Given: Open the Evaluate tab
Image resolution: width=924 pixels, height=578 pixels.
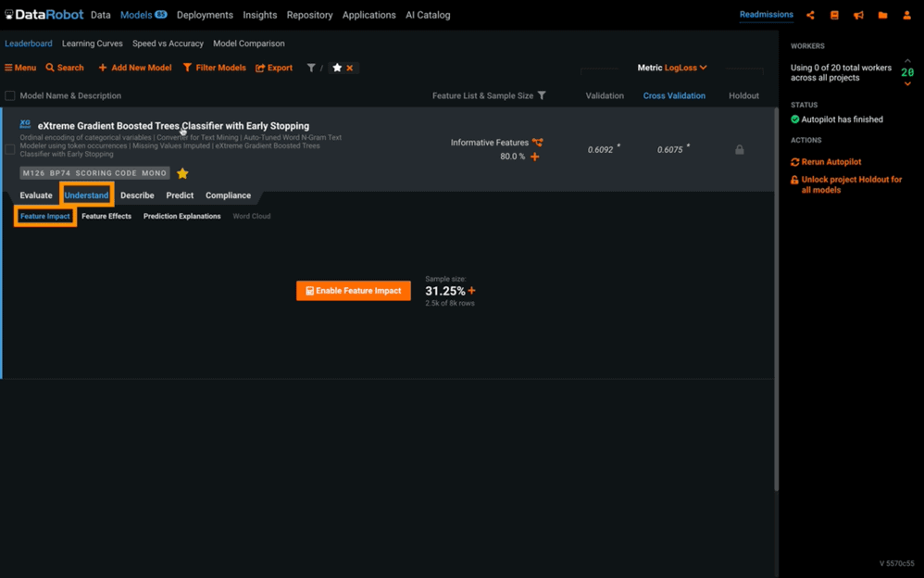Looking at the screenshot, I should tap(36, 195).
